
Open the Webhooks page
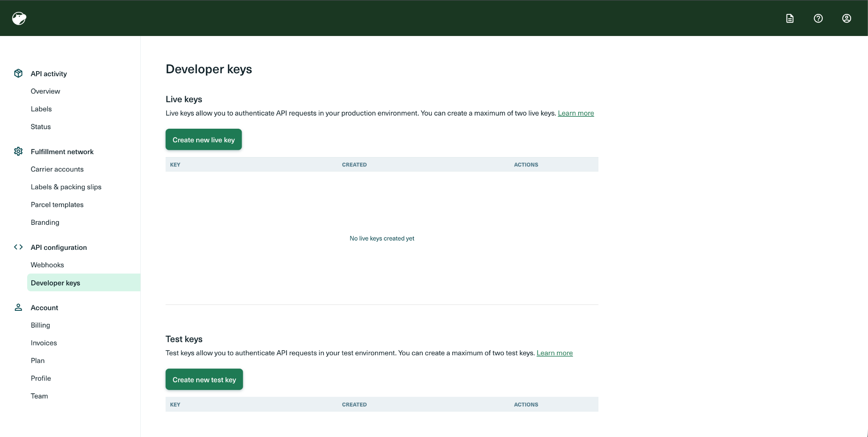(47, 265)
